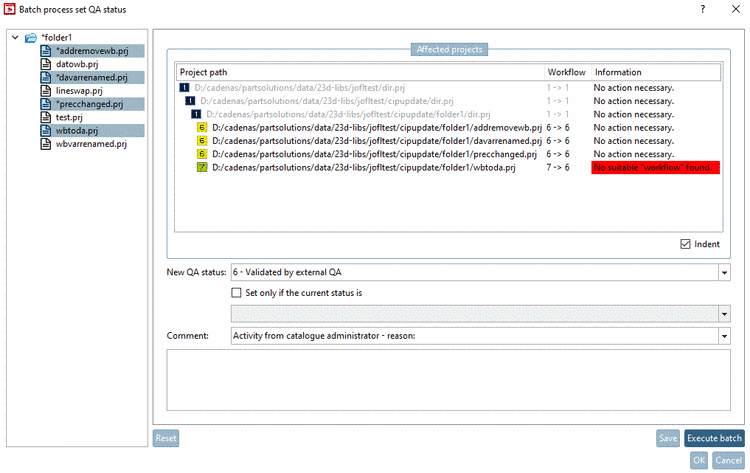Open the Comment template dropdown

(x=724, y=336)
